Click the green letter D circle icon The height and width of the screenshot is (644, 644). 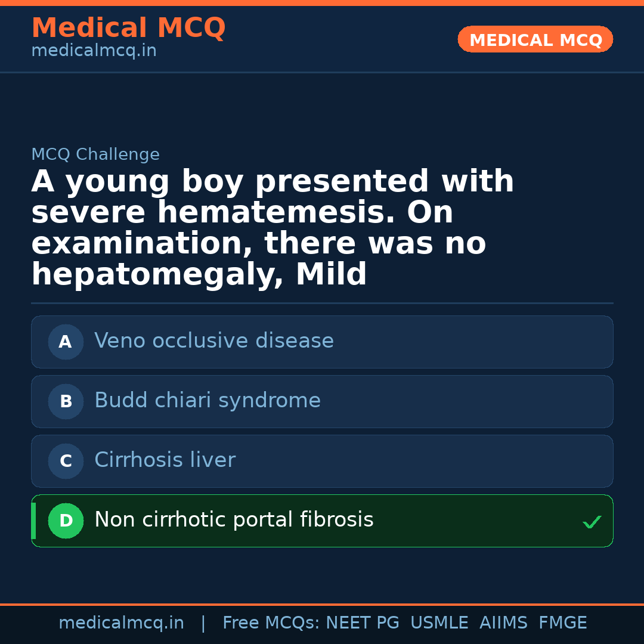tap(66, 521)
